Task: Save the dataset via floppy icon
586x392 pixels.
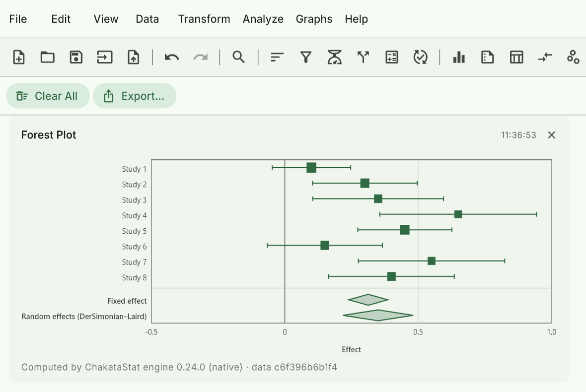Action: [x=76, y=57]
